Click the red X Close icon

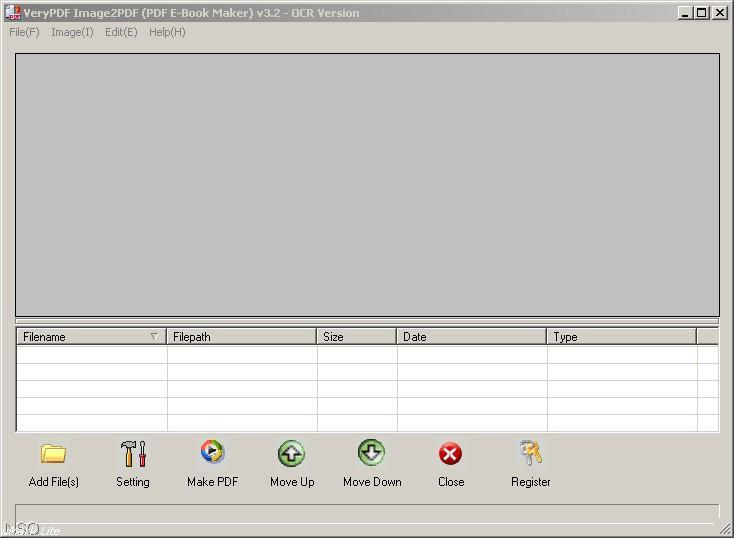coord(450,454)
